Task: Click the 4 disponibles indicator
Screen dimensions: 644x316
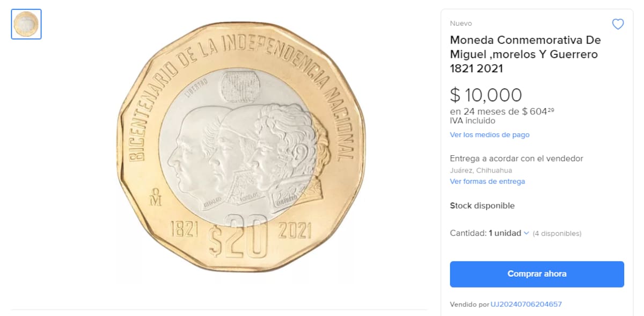Action: [557, 233]
